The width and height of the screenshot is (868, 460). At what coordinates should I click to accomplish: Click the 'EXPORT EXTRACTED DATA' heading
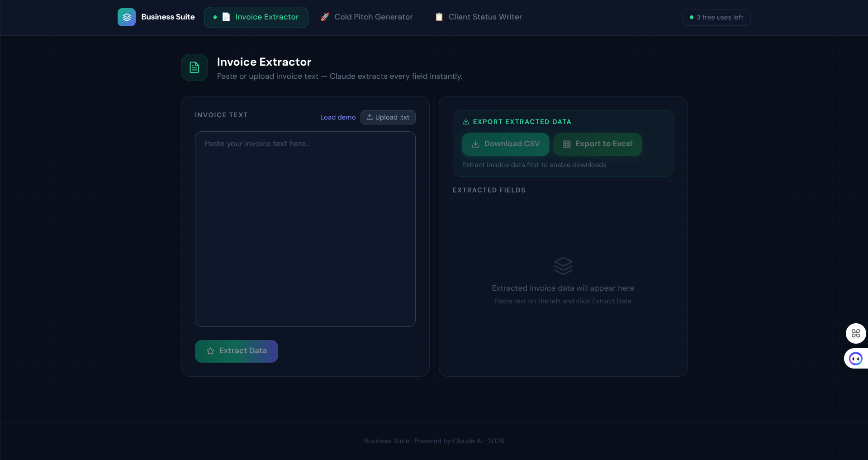(522, 122)
